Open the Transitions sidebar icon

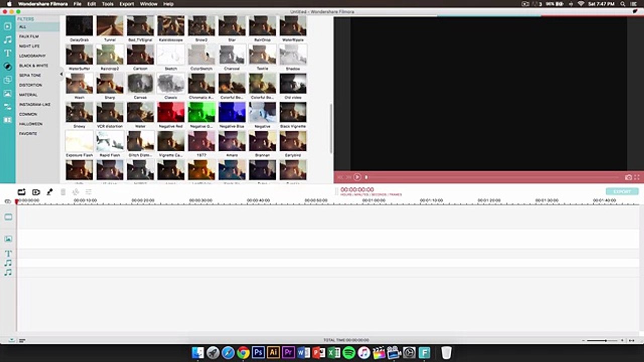(8, 107)
